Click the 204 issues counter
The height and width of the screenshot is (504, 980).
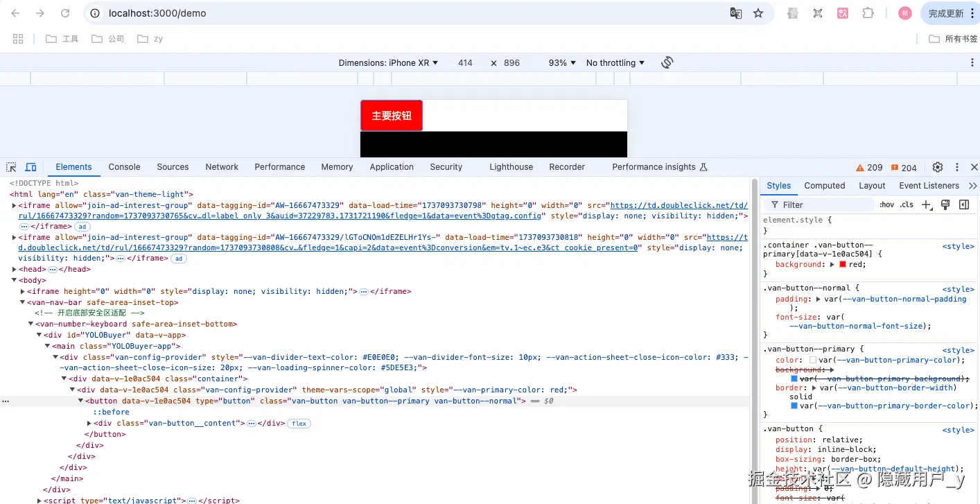[x=904, y=168]
